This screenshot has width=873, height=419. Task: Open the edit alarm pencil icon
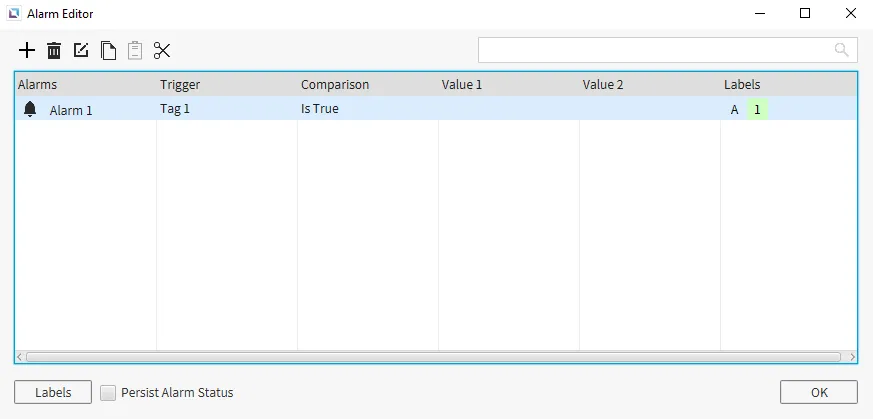click(81, 51)
